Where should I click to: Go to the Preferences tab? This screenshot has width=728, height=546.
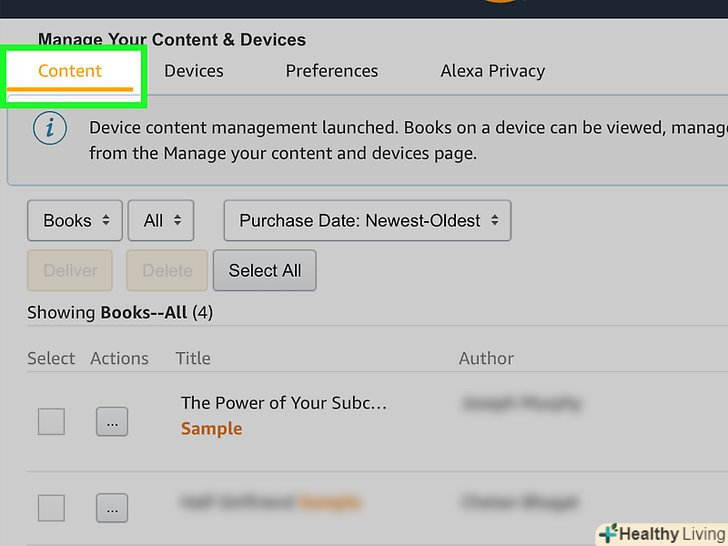(x=332, y=71)
